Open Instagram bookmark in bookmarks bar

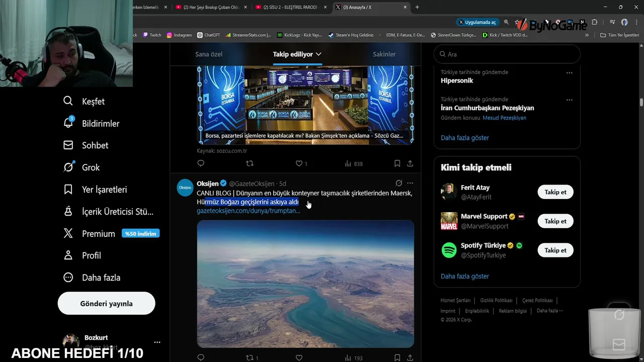click(x=179, y=35)
